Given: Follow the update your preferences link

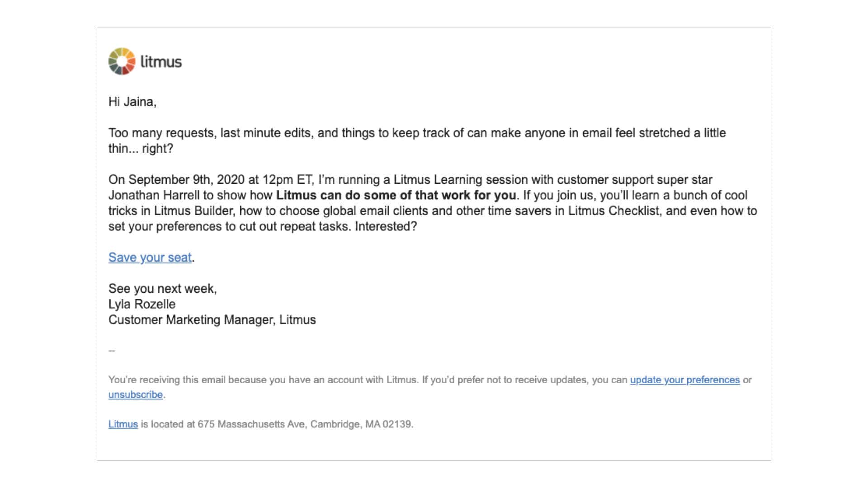Looking at the screenshot, I should [684, 380].
